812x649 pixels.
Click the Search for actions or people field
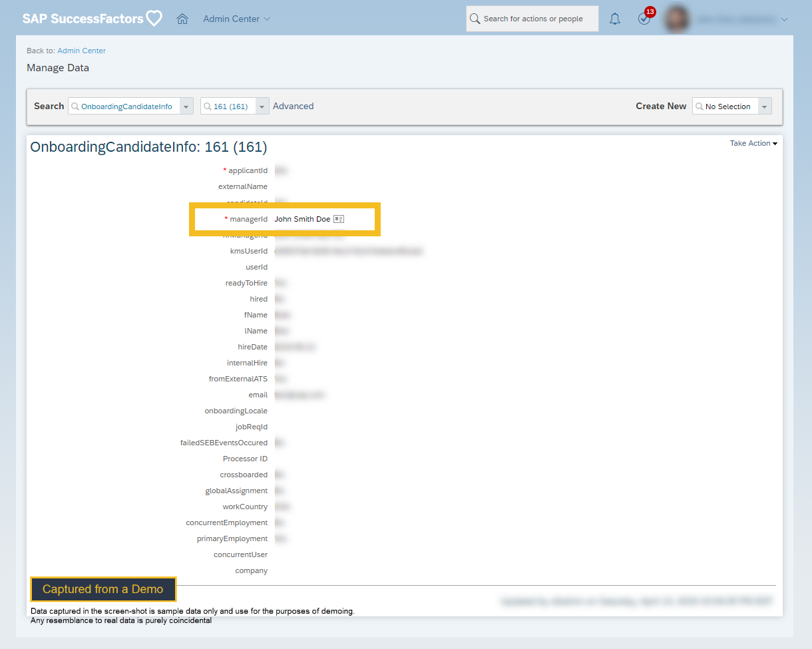coord(532,19)
